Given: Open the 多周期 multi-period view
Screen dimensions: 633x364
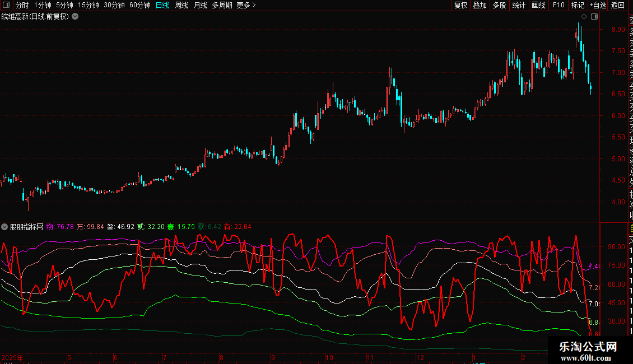Looking at the screenshot, I should coord(222,5).
